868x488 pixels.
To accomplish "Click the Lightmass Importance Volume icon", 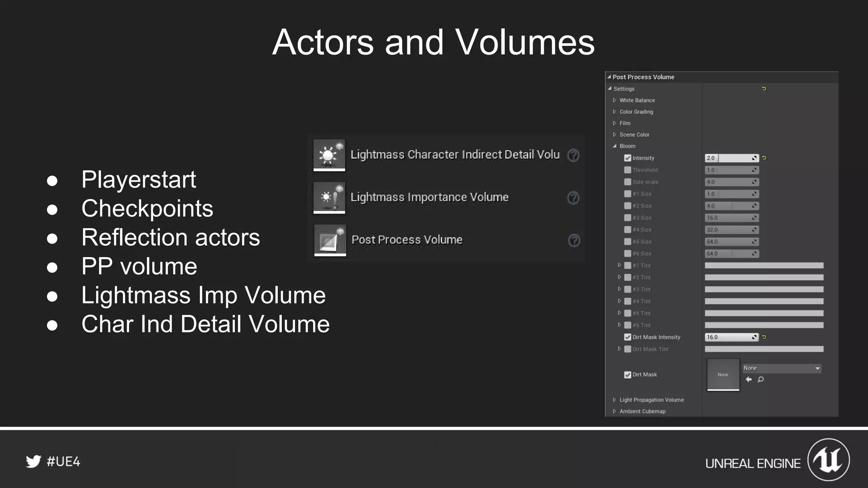I will pyautogui.click(x=329, y=197).
